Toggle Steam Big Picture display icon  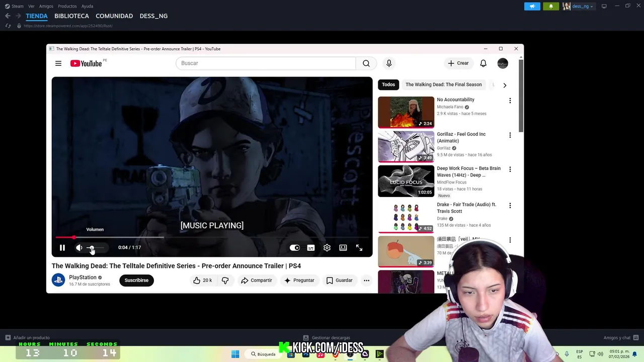(x=604, y=6)
